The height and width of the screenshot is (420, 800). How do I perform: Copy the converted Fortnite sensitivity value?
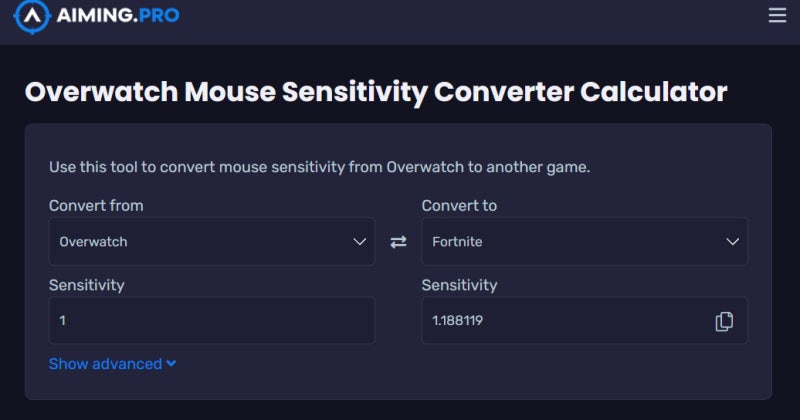725,321
